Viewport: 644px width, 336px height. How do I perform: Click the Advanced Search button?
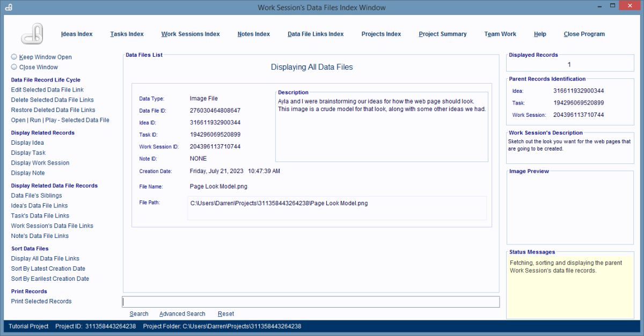(x=182, y=314)
